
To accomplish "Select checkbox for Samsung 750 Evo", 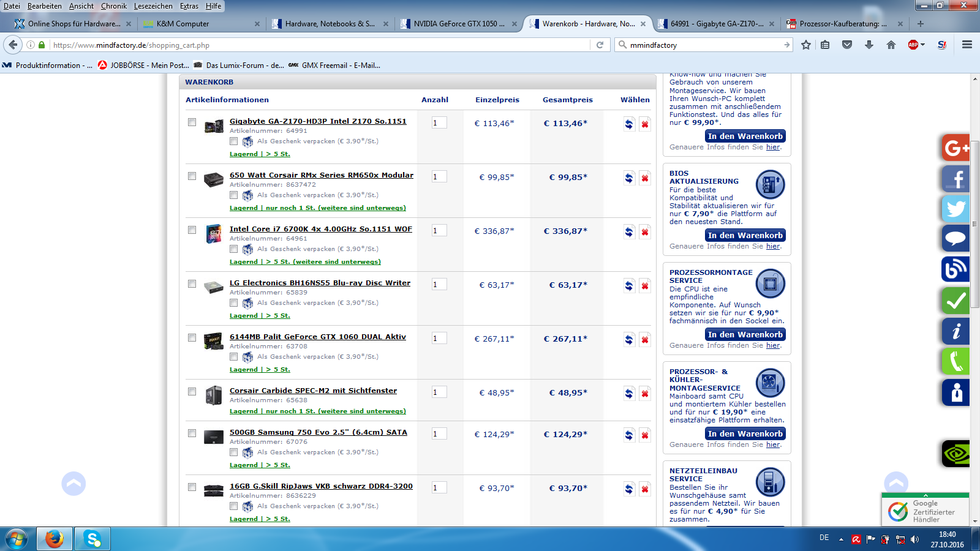I will pos(192,433).
